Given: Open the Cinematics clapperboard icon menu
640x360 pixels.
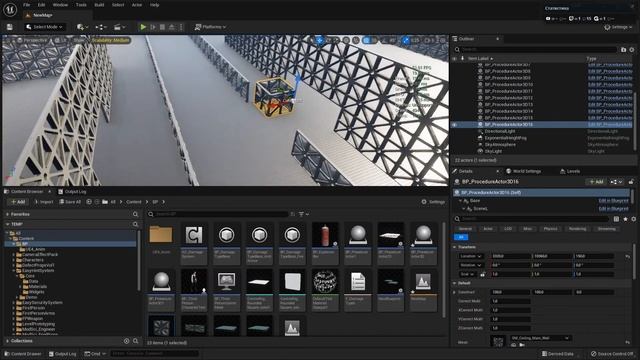Looking at the screenshot, I should click(x=119, y=27).
